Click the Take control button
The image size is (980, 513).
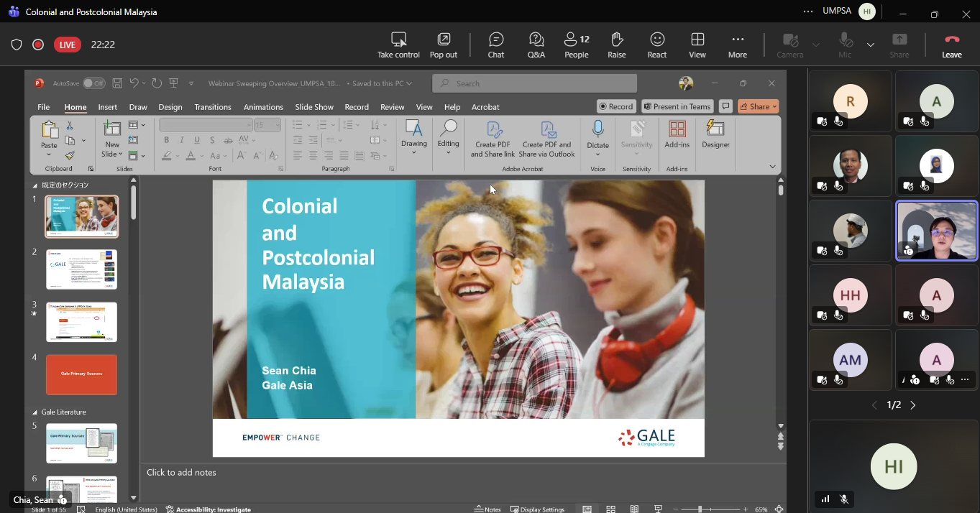[398, 45]
